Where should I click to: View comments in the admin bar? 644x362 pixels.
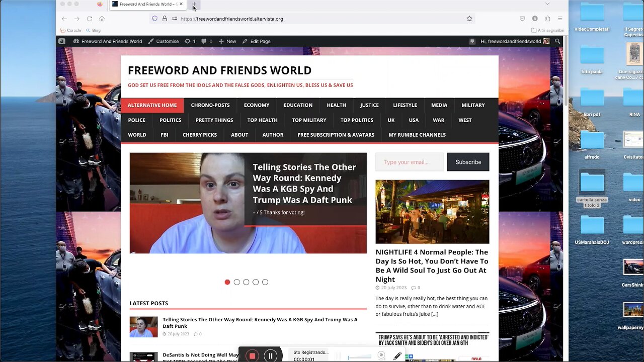(207, 41)
